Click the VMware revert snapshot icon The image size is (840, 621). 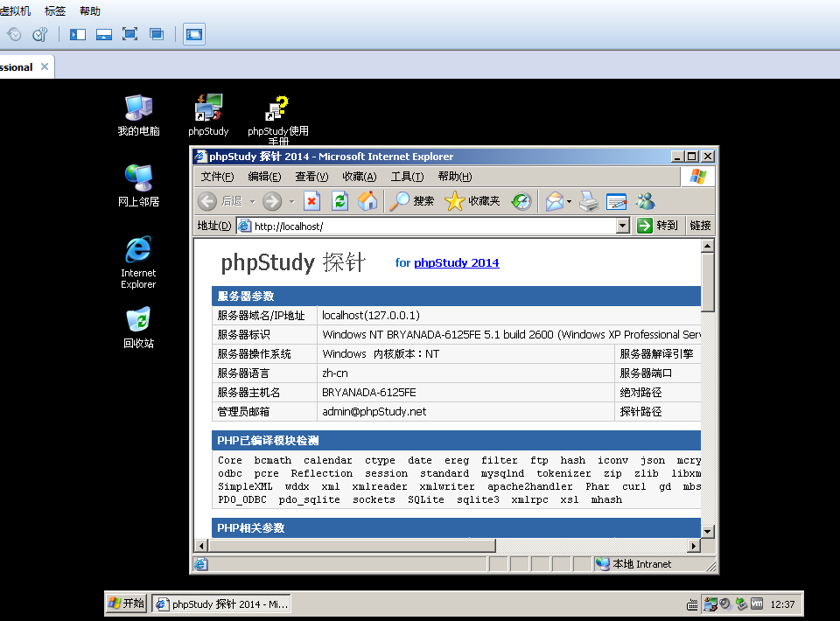[15, 34]
